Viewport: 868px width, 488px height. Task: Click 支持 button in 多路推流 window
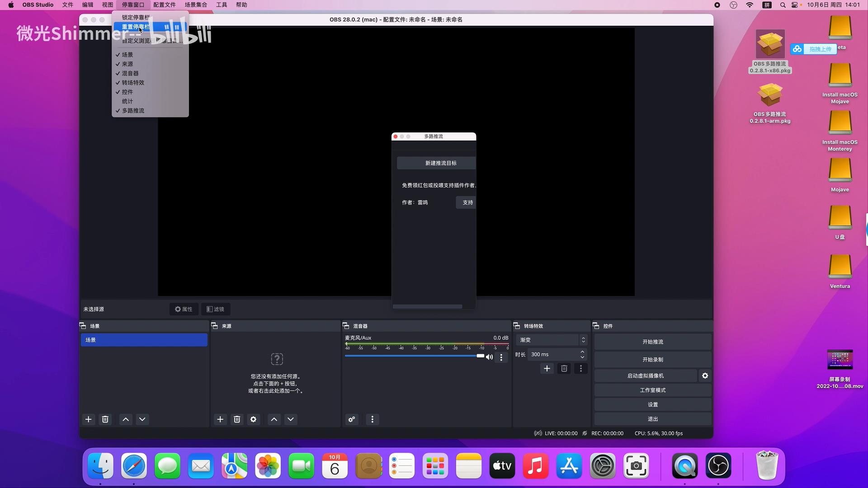pos(466,202)
